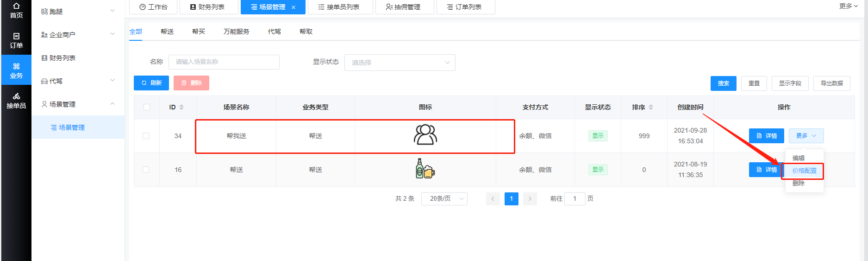Click page number 1 in pagination

(512, 199)
